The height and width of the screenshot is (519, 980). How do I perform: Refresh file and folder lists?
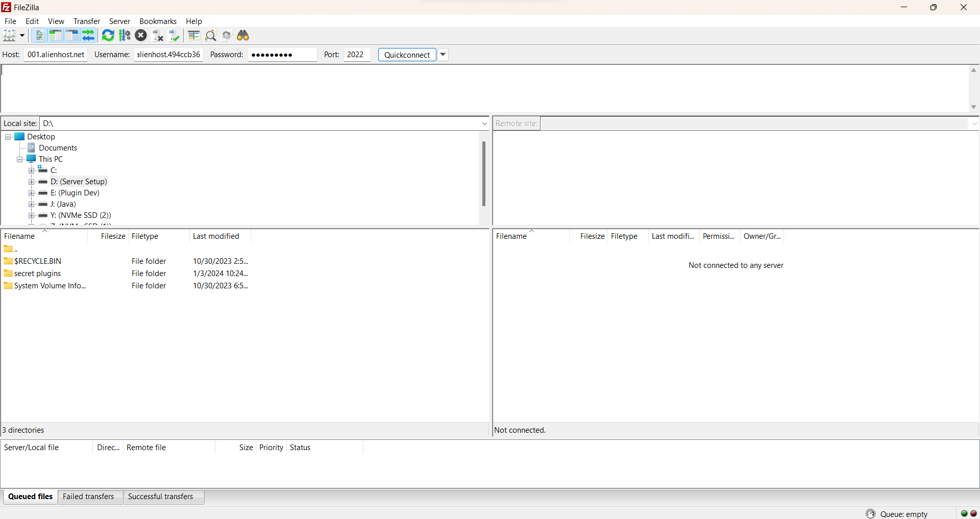click(x=108, y=35)
